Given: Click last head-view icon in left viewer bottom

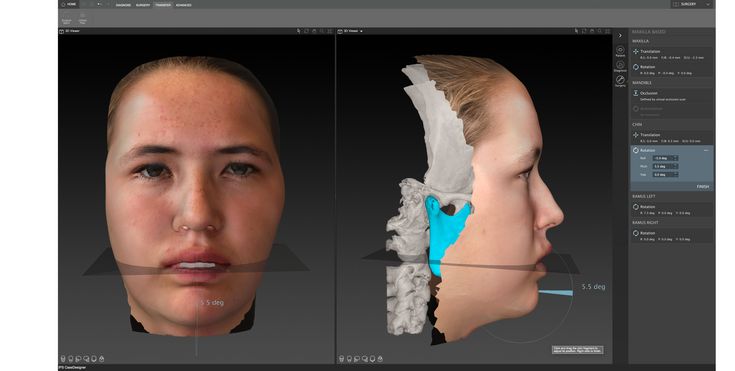Looking at the screenshot, I should [x=102, y=359].
